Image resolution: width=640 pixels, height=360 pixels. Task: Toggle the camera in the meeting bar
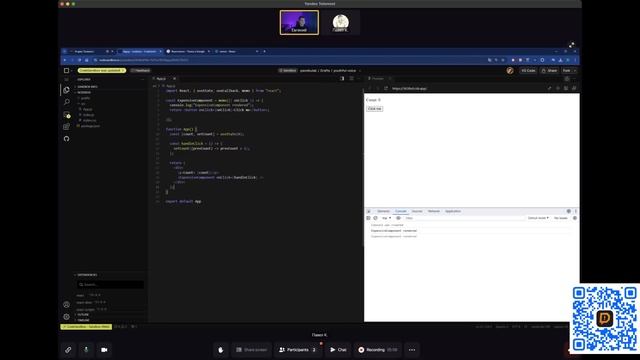tap(104, 350)
